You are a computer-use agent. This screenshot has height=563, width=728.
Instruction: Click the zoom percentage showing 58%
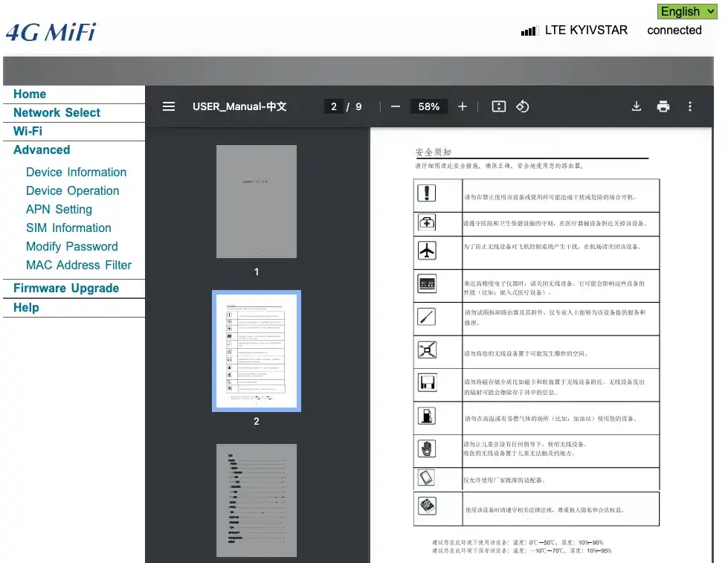tap(428, 106)
